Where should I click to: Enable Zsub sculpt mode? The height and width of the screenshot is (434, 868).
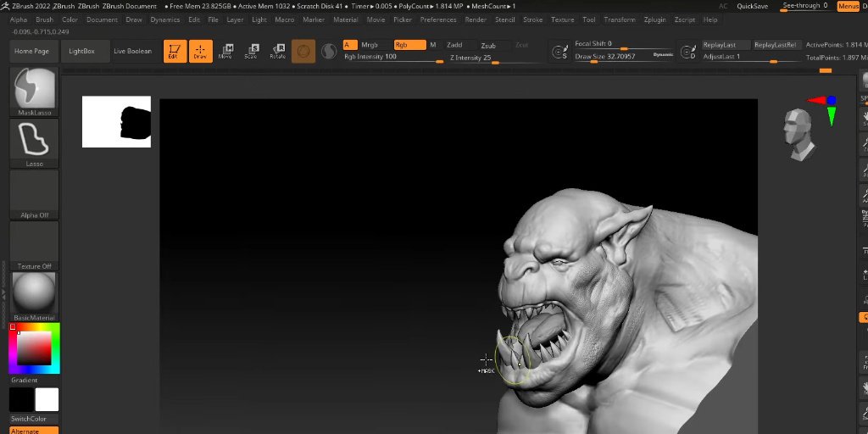488,46
